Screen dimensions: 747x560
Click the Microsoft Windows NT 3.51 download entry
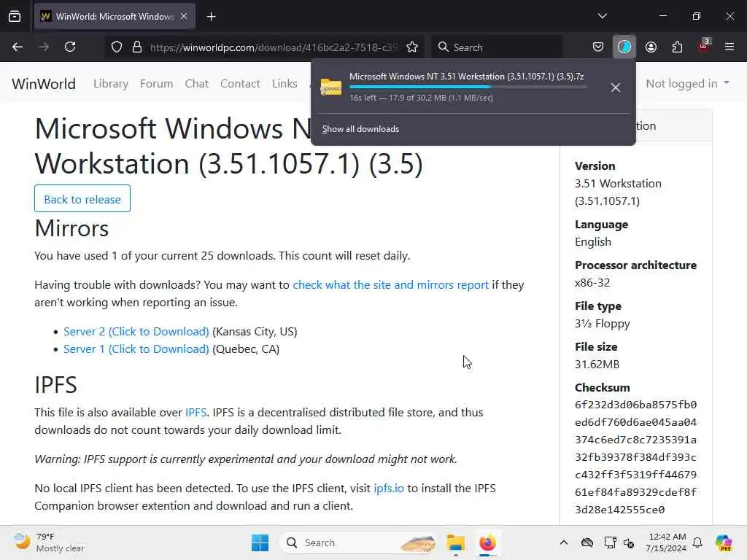pos(466,76)
